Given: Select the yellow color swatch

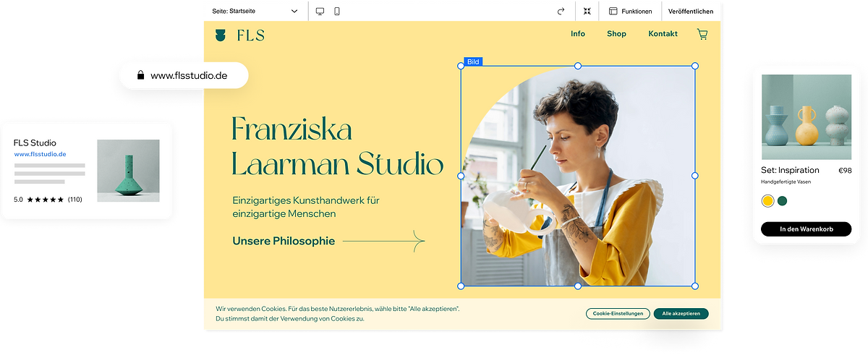Looking at the screenshot, I should click(x=767, y=201).
